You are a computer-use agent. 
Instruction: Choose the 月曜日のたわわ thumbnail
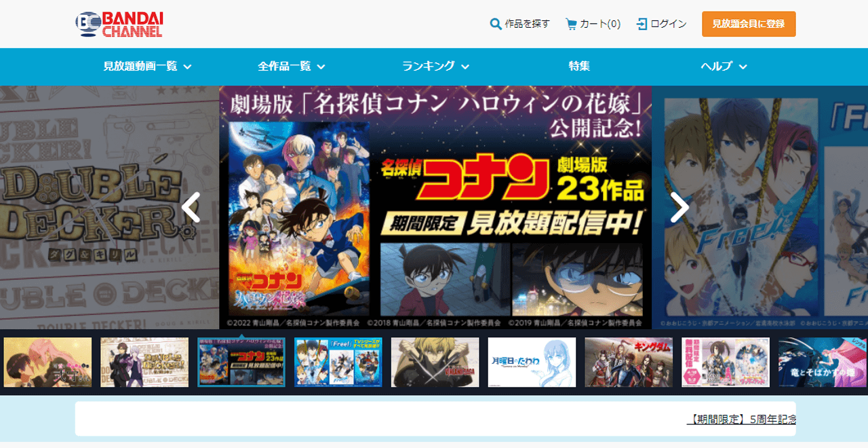pyautogui.click(x=532, y=362)
